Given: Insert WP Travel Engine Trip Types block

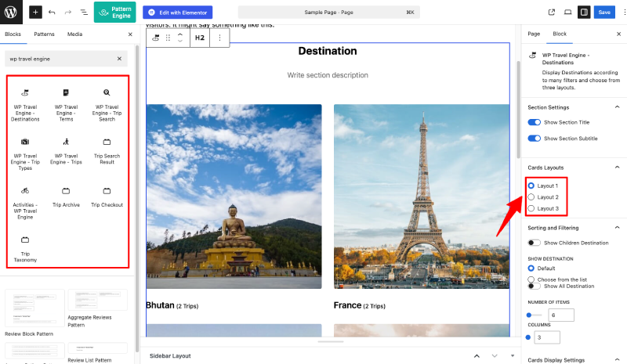Looking at the screenshot, I should pyautogui.click(x=25, y=154).
